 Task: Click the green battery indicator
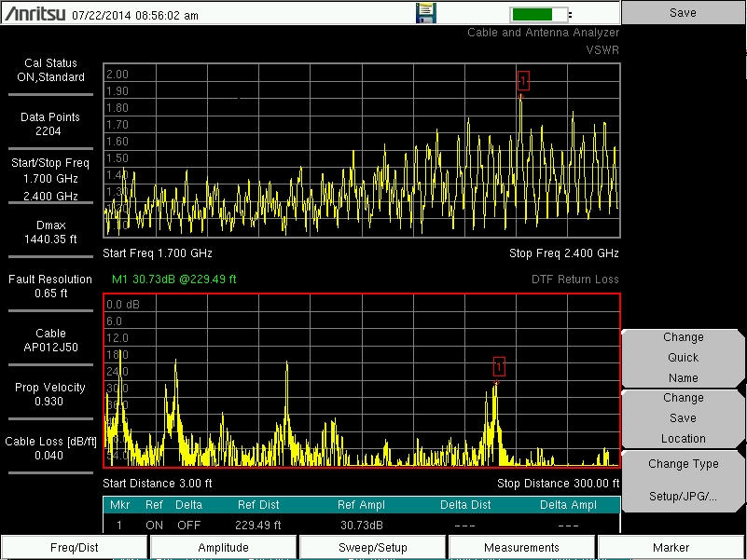point(539,15)
